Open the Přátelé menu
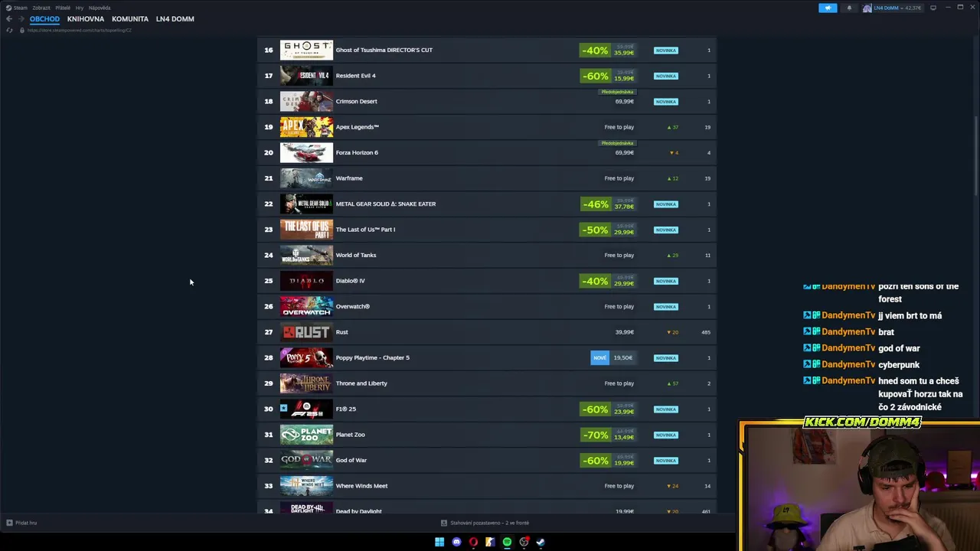Viewport: 980px width, 551px height. [63, 8]
